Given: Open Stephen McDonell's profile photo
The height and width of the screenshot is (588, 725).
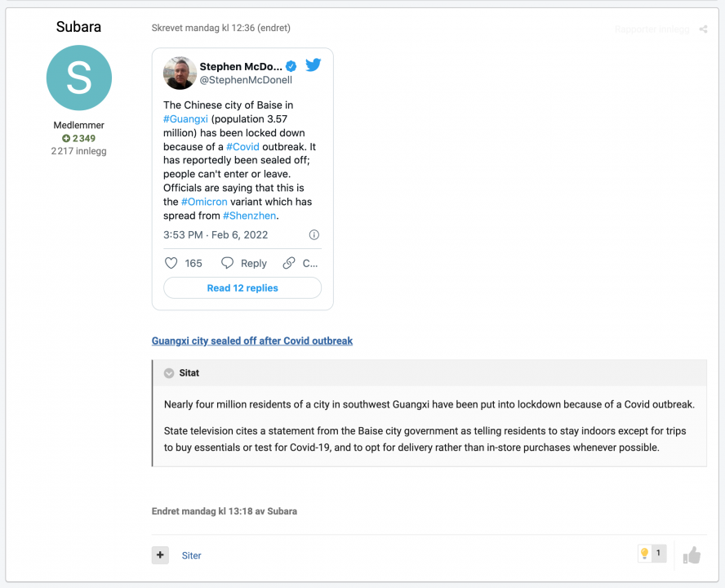Looking at the screenshot, I should tap(180, 73).
